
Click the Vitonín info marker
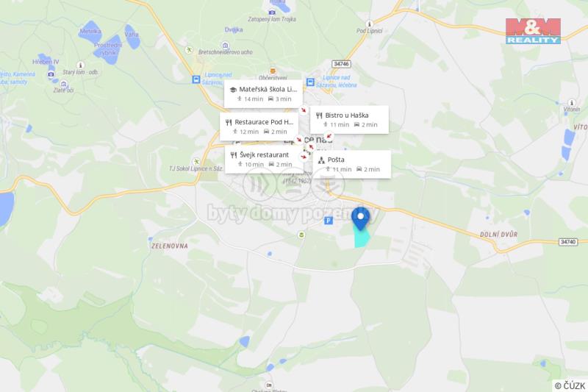tap(572, 102)
